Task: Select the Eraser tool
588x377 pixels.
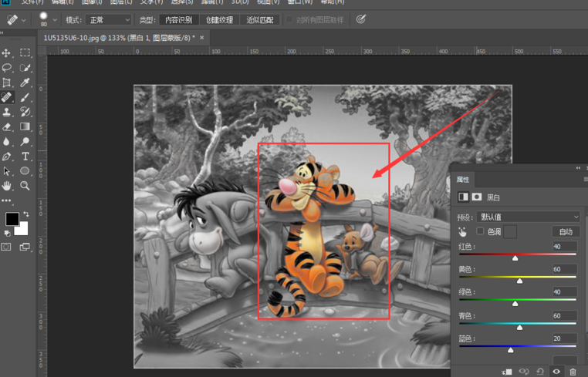Action: (x=7, y=127)
